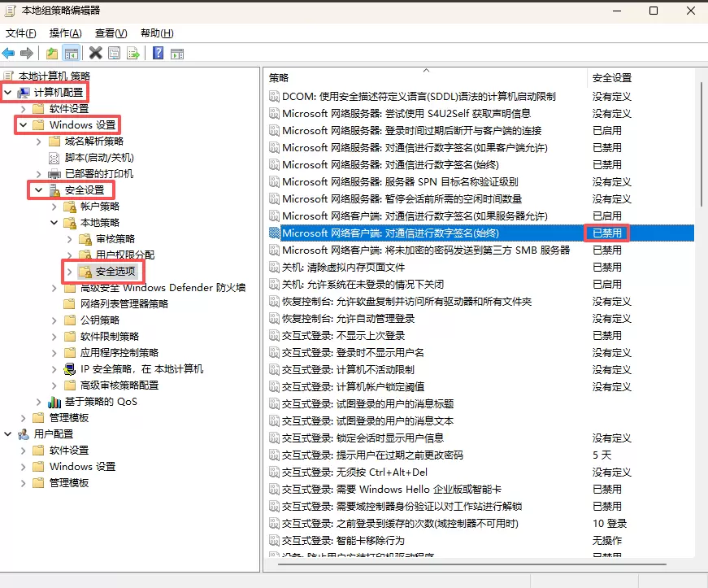Select policy 交互式登录: 无须按 Ctrl+Alt+Del
Viewport: 708px width, 588px height.
[x=354, y=473]
